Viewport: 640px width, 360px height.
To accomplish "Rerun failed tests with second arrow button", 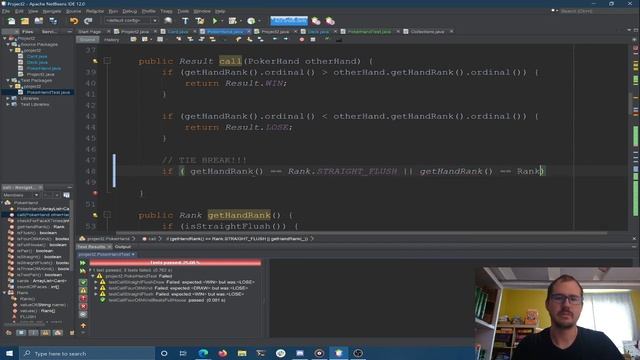I will (x=83, y=271).
